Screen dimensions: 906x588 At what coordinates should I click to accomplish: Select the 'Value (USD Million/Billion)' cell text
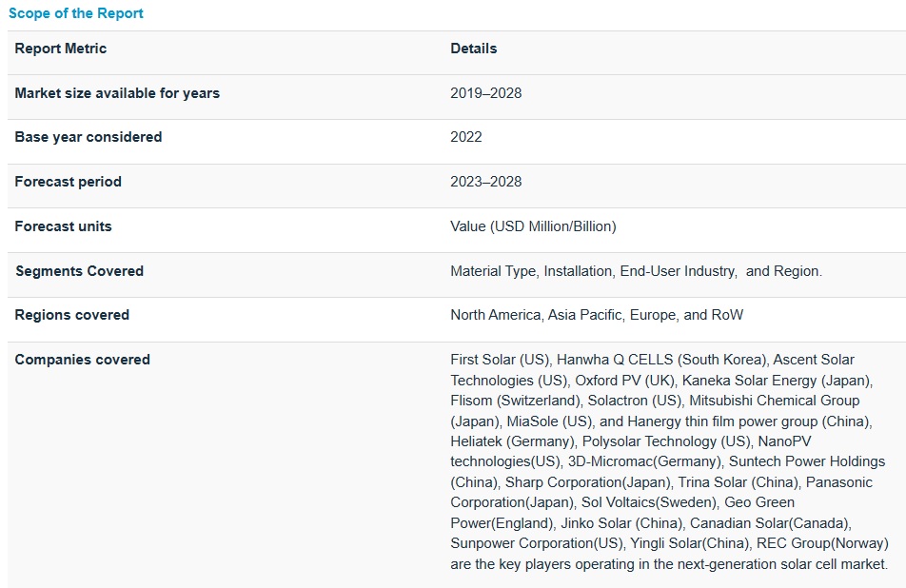[x=533, y=226]
